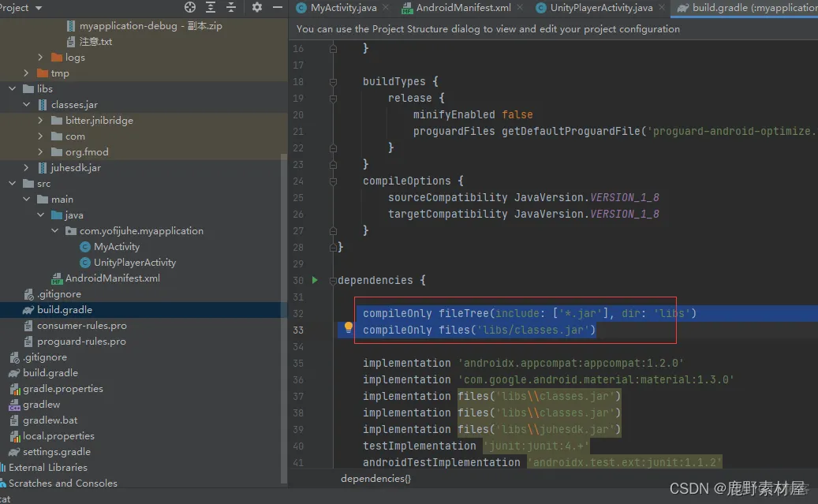This screenshot has width=818, height=504.
Task: Collapse the main folder
Action: click(27, 200)
